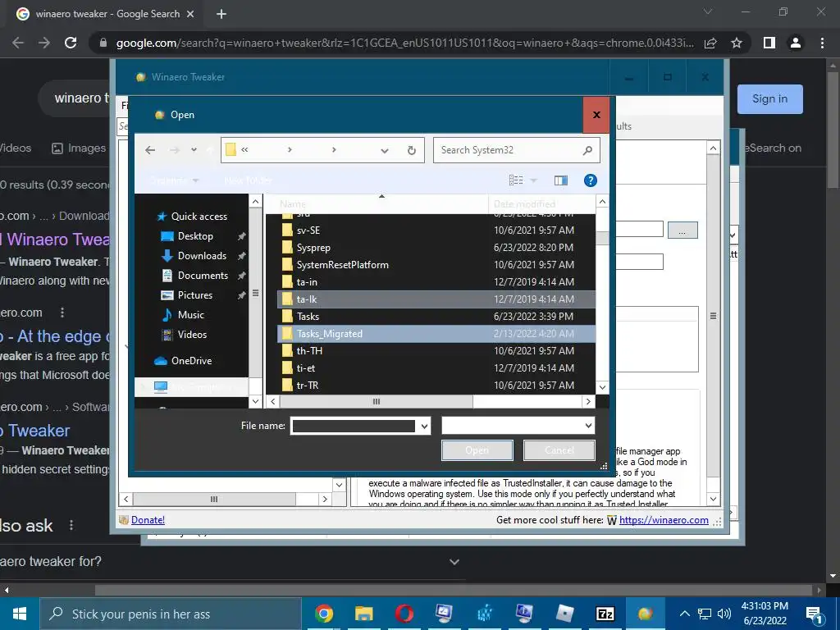
Task: Select the th-TH folder
Action: point(436,351)
